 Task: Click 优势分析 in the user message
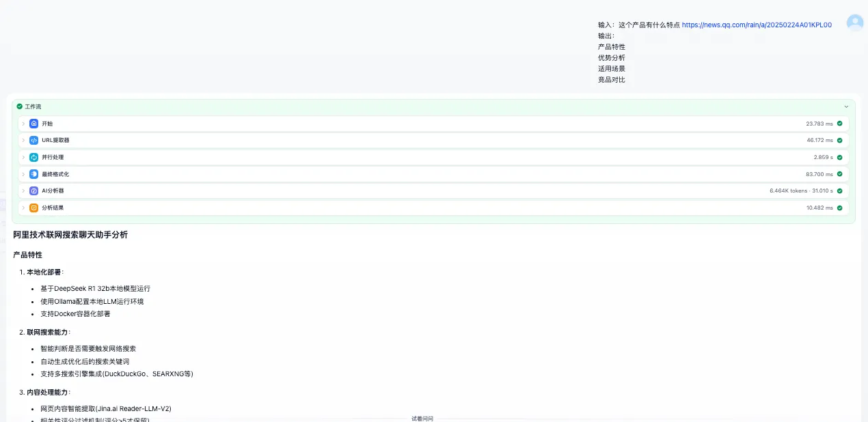click(612, 58)
